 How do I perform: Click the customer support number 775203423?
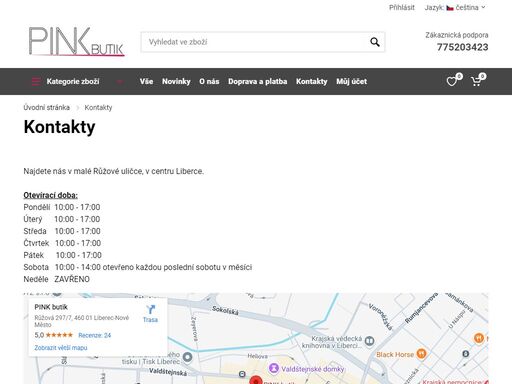tap(462, 47)
